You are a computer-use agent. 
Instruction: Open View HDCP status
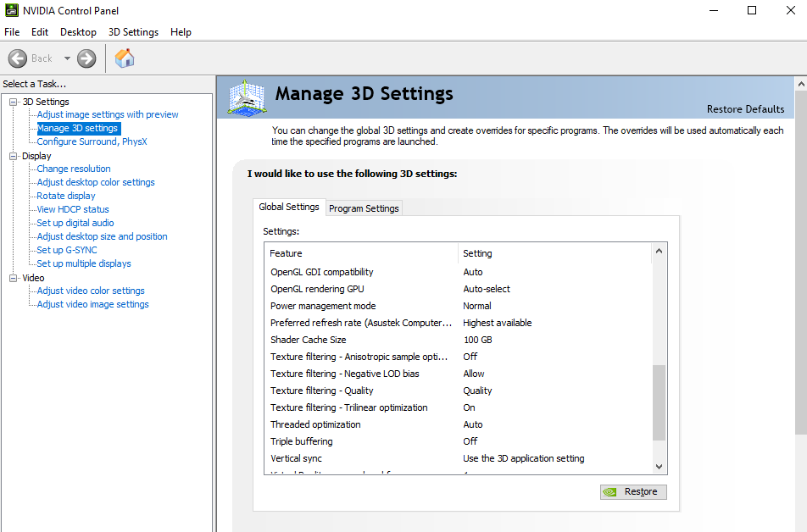click(73, 209)
